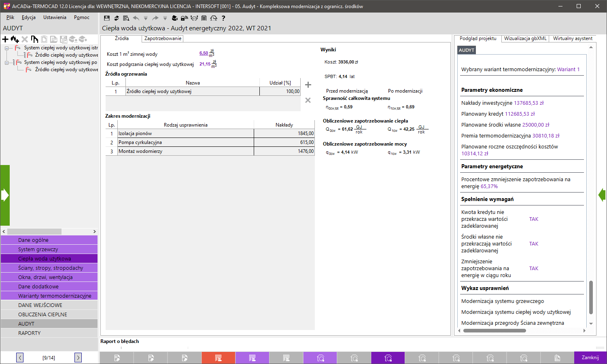Redo the last action with the forward arrow
Viewport: 607px width, 364px height.
[155, 18]
